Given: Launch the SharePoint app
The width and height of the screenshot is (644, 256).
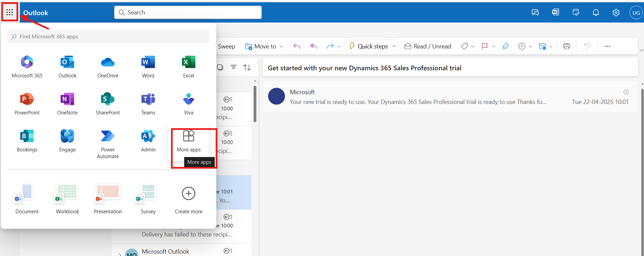Looking at the screenshot, I should (107, 103).
